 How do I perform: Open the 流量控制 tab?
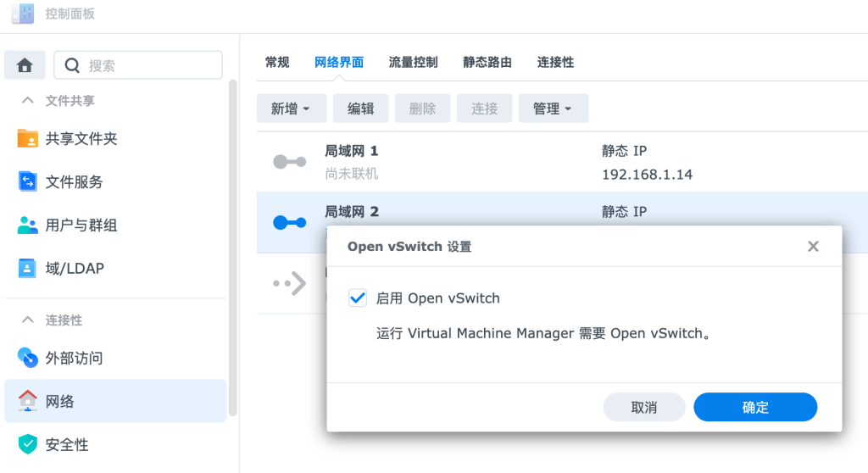point(413,62)
